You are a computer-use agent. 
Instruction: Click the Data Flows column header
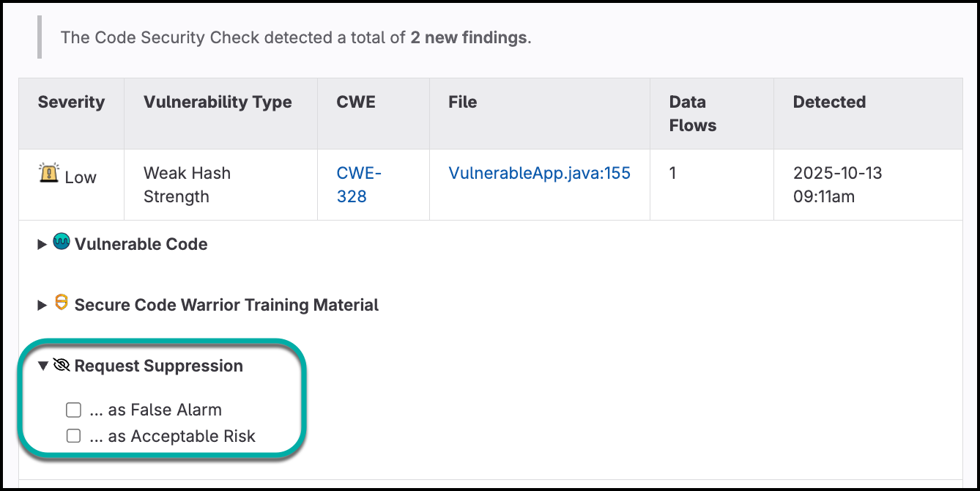(692, 114)
